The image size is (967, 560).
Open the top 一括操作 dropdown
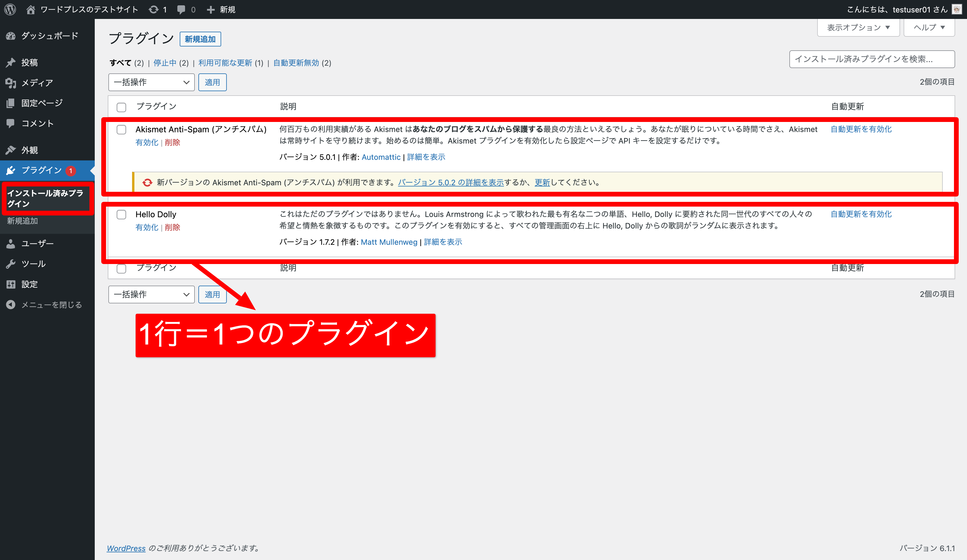(152, 83)
